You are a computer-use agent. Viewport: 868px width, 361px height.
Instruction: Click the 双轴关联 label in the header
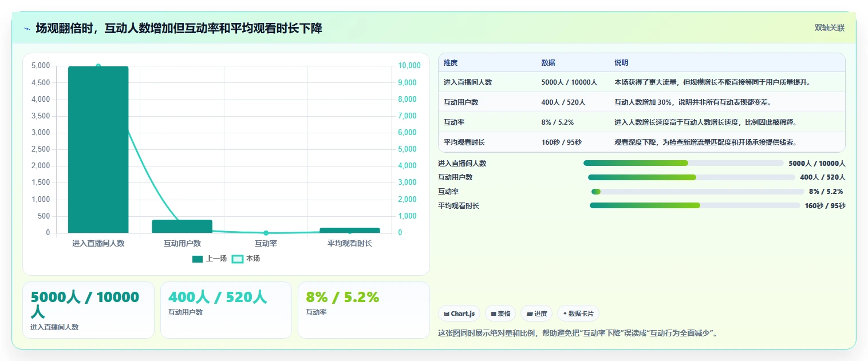point(830,27)
